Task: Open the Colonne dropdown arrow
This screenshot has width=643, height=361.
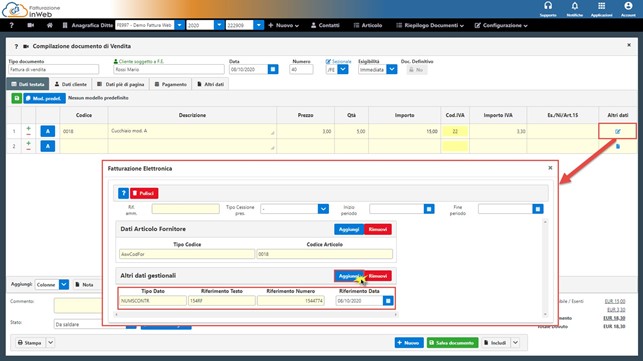Action: click(x=64, y=284)
